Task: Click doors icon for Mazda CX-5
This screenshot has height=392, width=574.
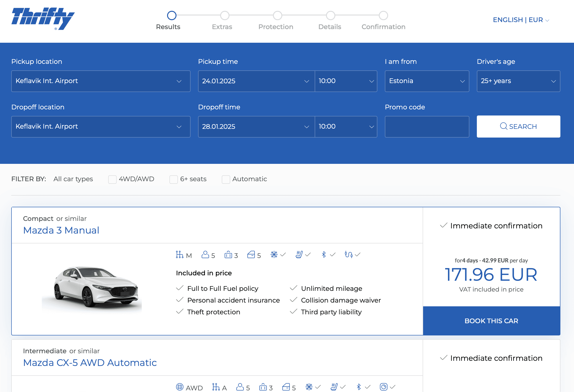Action: [x=286, y=387]
